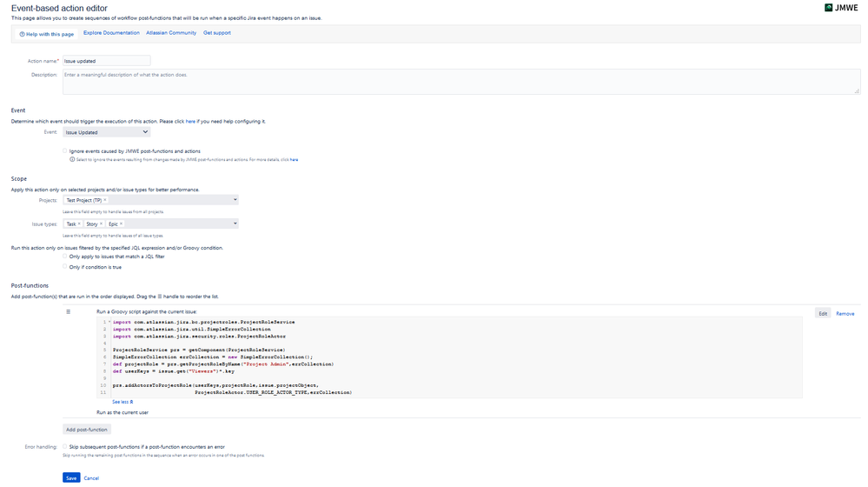Click the Groovy script code box

point(449,357)
